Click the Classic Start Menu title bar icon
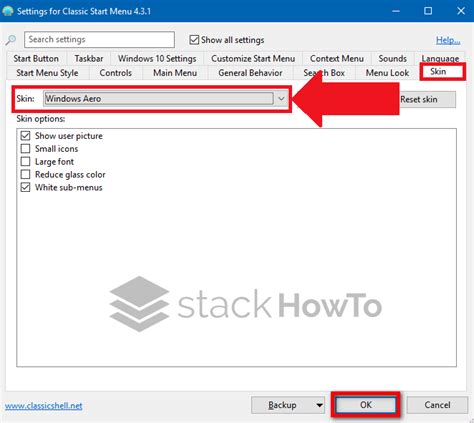Viewport: 474px width, 423px height. coord(8,11)
